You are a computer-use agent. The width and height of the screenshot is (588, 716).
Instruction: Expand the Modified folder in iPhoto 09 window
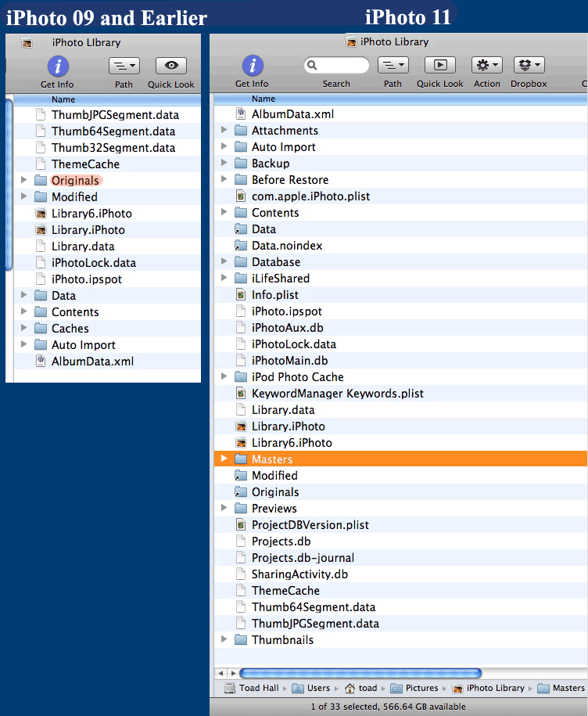[x=23, y=196]
